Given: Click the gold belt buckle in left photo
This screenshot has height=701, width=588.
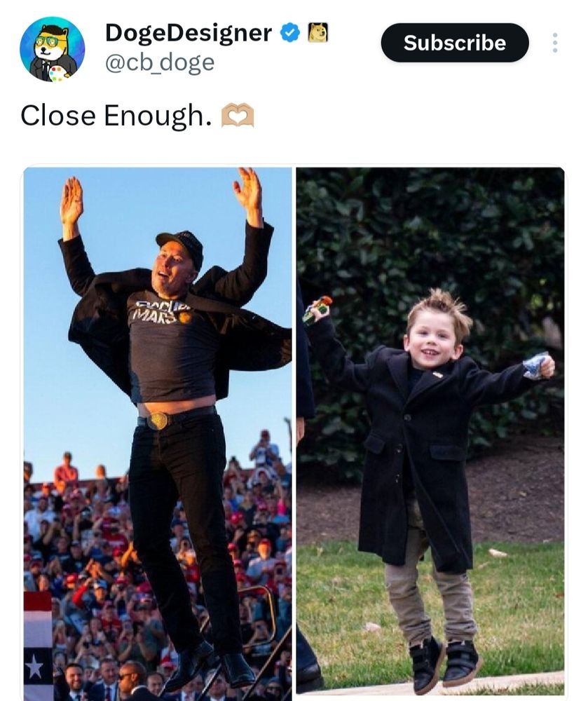Looking at the screenshot, I should point(157,421).
